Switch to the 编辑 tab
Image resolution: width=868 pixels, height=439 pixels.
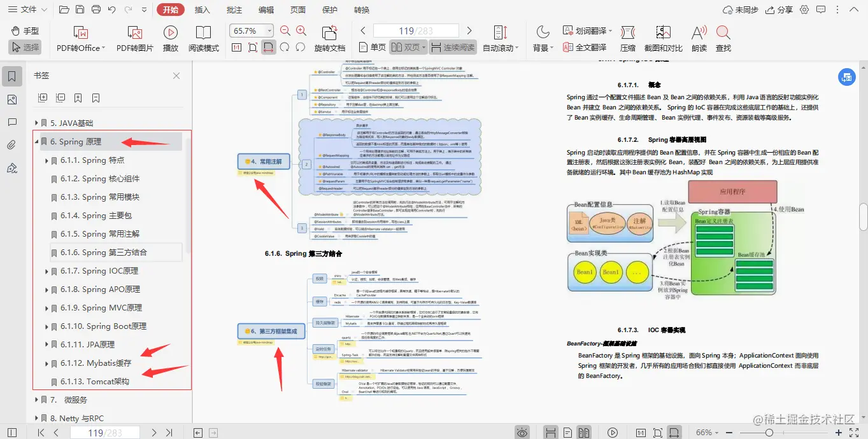(266, 10)
